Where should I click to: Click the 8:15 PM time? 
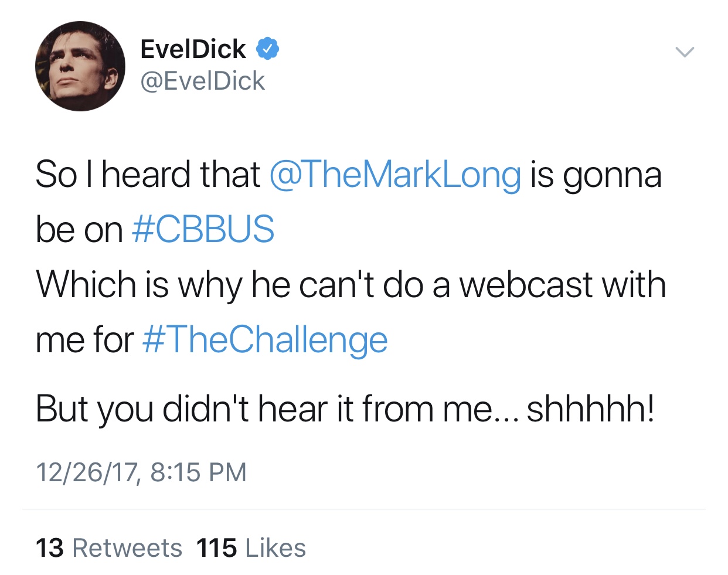coord(199,472)
